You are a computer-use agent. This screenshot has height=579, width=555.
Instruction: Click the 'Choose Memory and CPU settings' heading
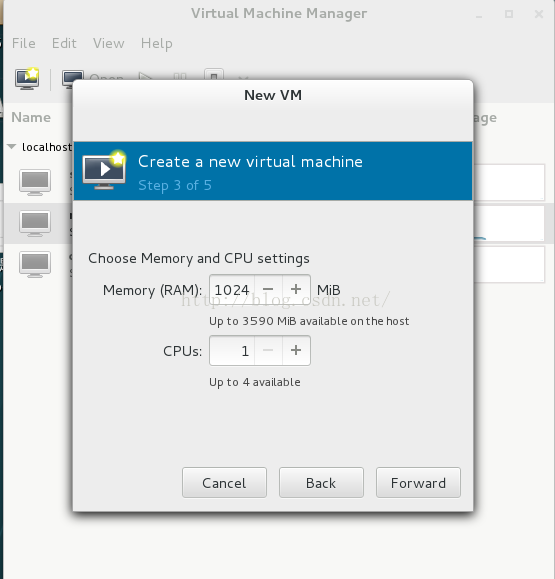click(199, 258)
